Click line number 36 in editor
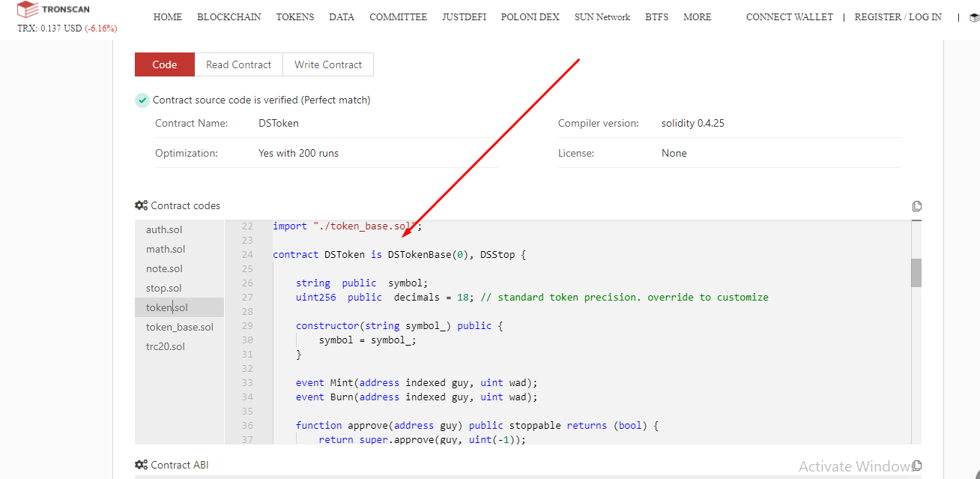 [247, 425]
